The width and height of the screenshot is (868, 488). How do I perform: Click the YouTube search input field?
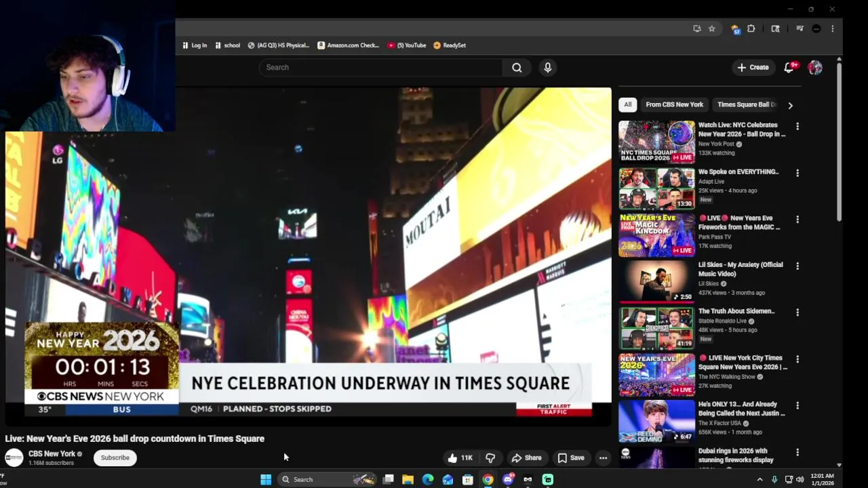380,68
